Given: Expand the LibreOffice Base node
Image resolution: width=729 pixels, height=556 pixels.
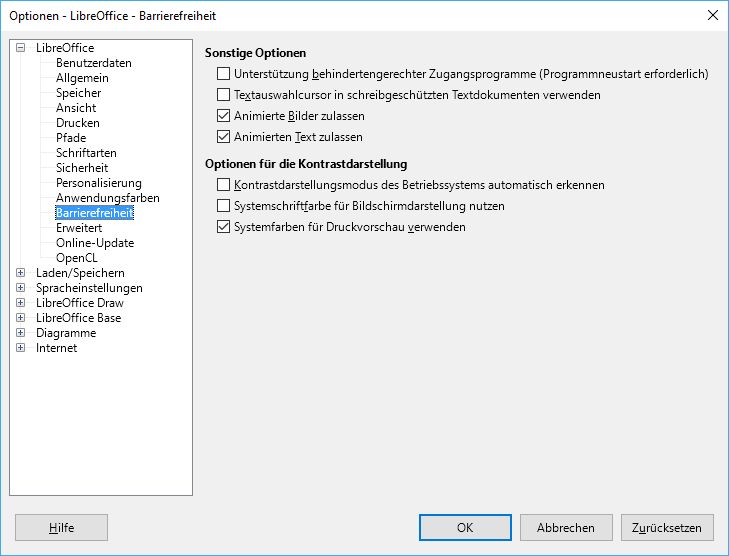Looking at the screenshot, I should pos(20,318).
